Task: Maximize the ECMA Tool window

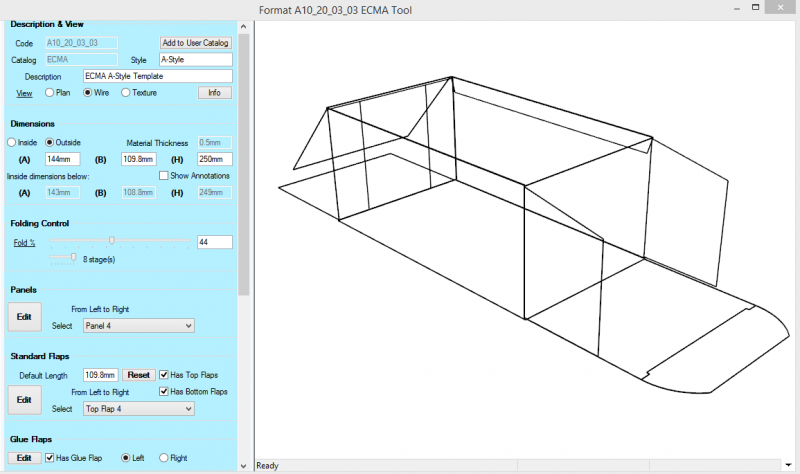Action: [x=756, y=8]
